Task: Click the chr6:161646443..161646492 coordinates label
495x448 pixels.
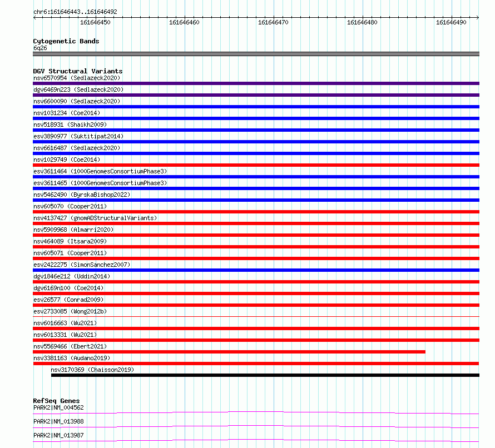Action: (x=75, y=12)
